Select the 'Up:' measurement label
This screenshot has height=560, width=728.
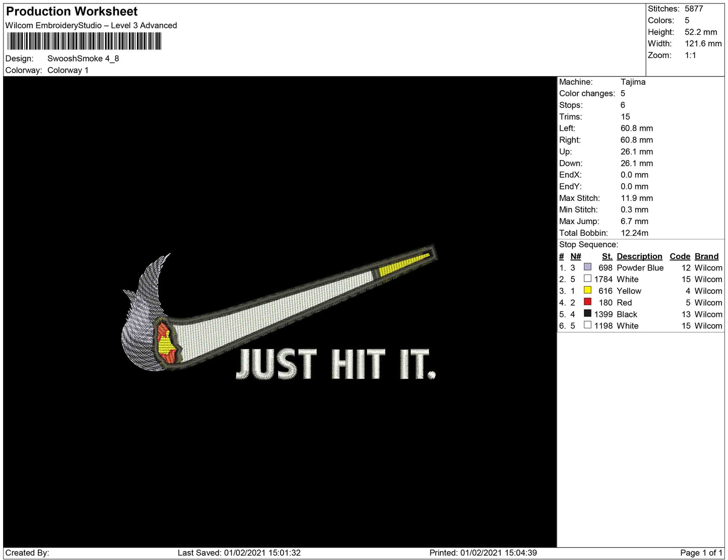pyautogui.click(x=565, y=152)
